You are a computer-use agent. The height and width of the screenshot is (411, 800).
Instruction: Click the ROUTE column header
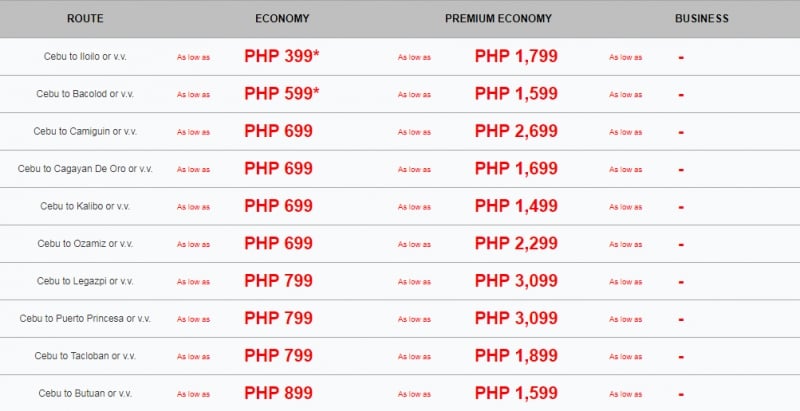point(85,18)
